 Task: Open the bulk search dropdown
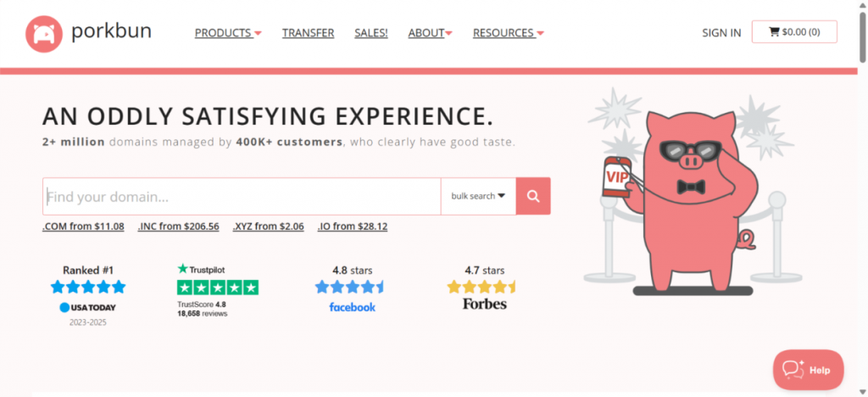(x=478, y=196)
